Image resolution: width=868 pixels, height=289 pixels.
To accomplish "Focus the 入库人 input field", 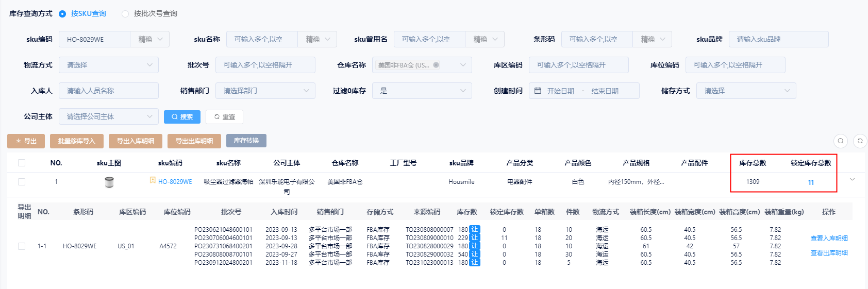I will 109,91.
